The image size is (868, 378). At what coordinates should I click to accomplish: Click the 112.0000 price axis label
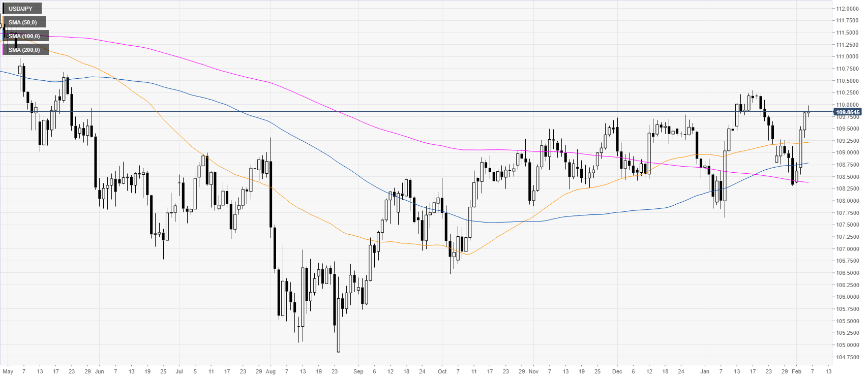click(848, 9)
